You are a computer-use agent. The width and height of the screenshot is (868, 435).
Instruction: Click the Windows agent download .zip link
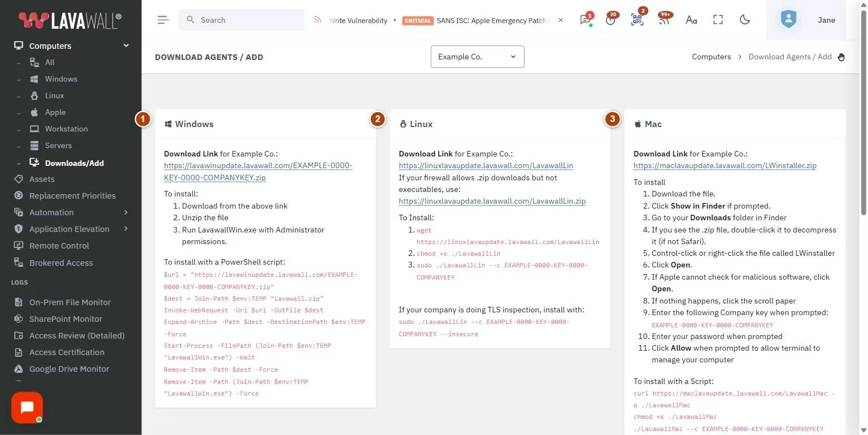tap(258, 171)
